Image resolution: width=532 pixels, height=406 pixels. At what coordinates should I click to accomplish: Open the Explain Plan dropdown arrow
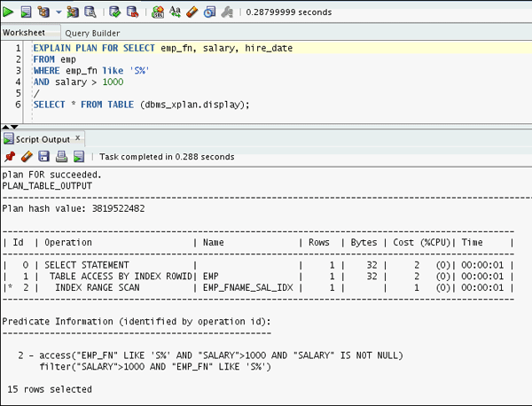click(x=58, y=13)
